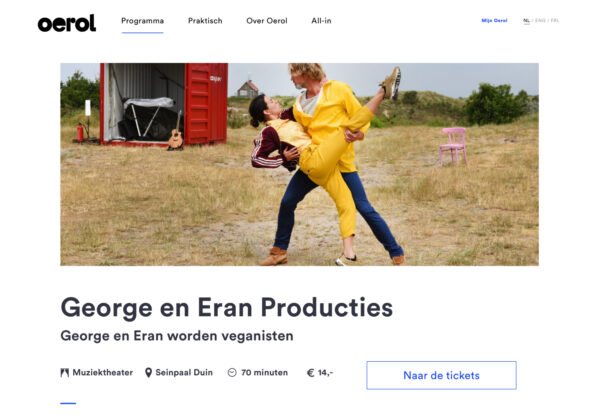The image size is (600, 417).
Task: Switch language to FRL
Action: tap(555, 21)
